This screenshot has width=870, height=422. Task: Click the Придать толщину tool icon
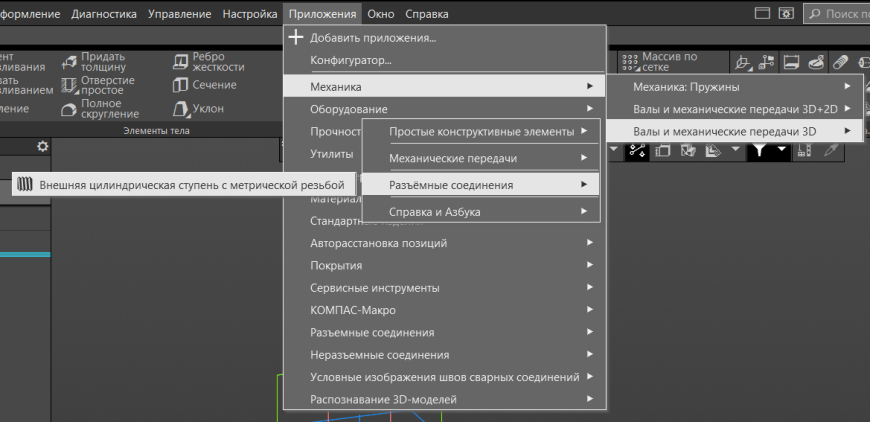(69, 62)
